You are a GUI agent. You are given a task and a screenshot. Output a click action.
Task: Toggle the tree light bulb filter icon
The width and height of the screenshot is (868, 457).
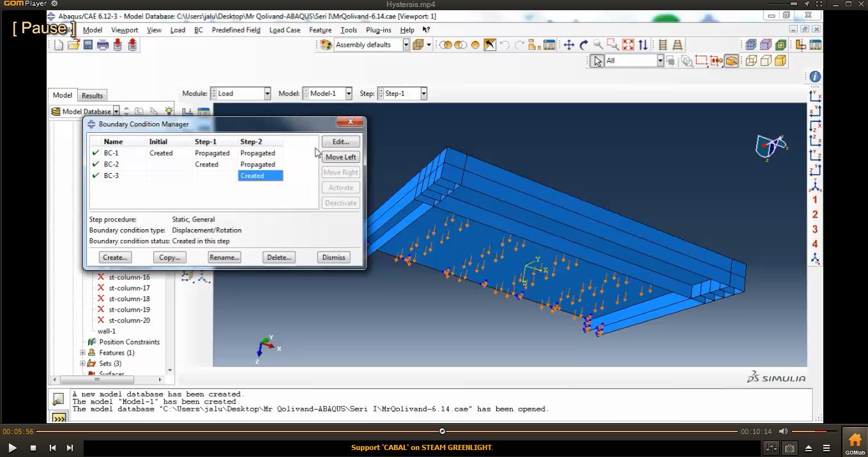[x=169, y=111]
